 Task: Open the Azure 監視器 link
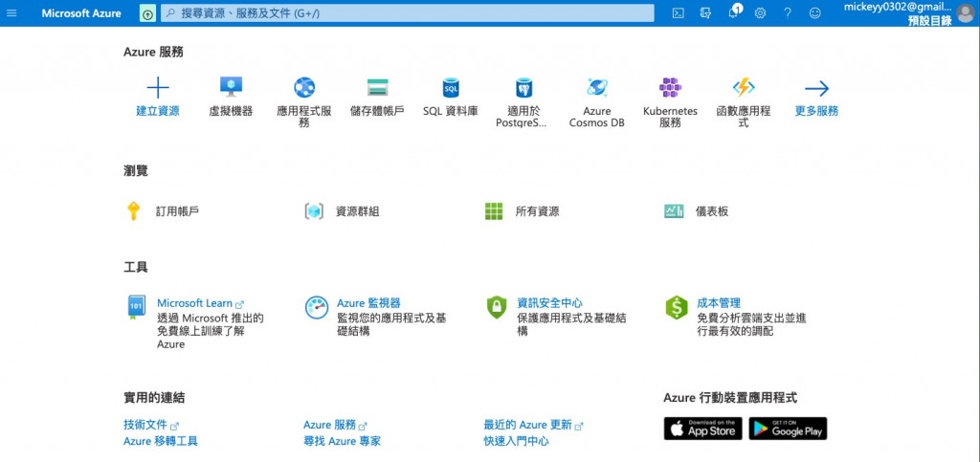(x=368, y=303)
